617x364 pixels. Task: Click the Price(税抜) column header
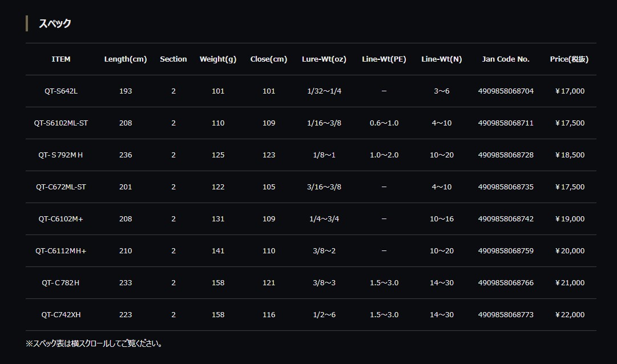[569, 59]
